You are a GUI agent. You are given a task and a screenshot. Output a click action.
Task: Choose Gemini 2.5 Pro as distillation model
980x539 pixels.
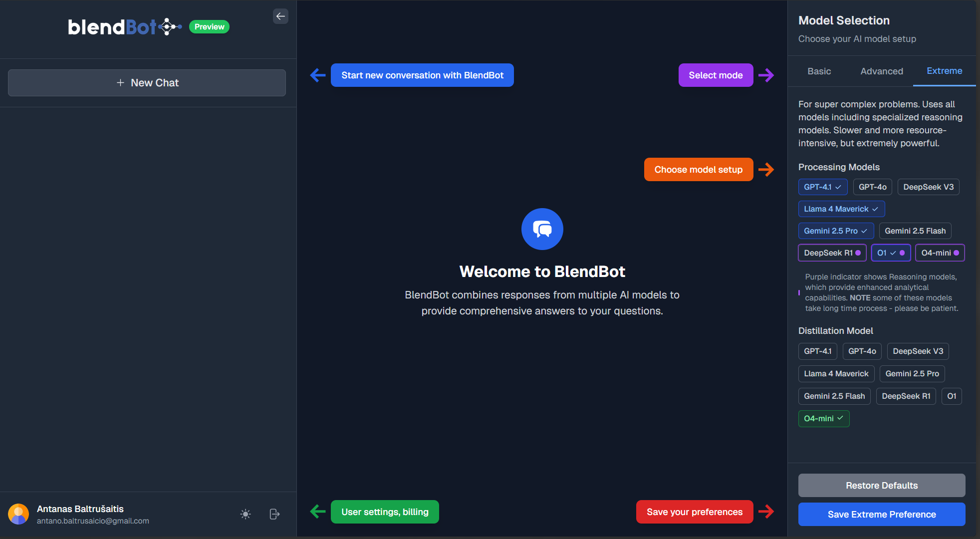[912, 374]
